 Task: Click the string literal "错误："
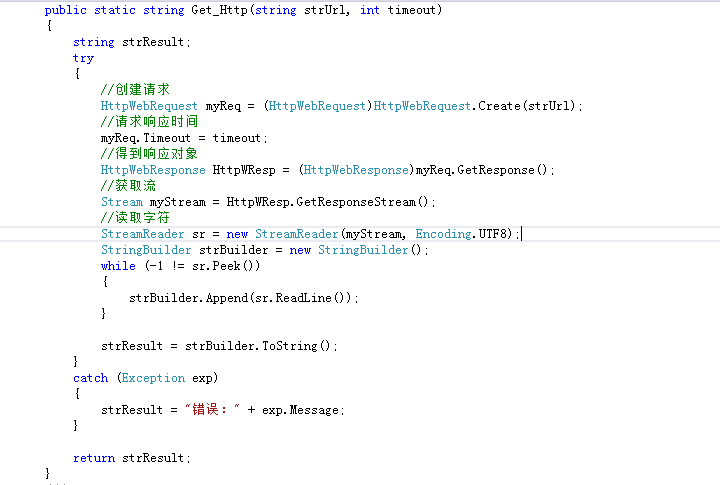pos(212,409)
